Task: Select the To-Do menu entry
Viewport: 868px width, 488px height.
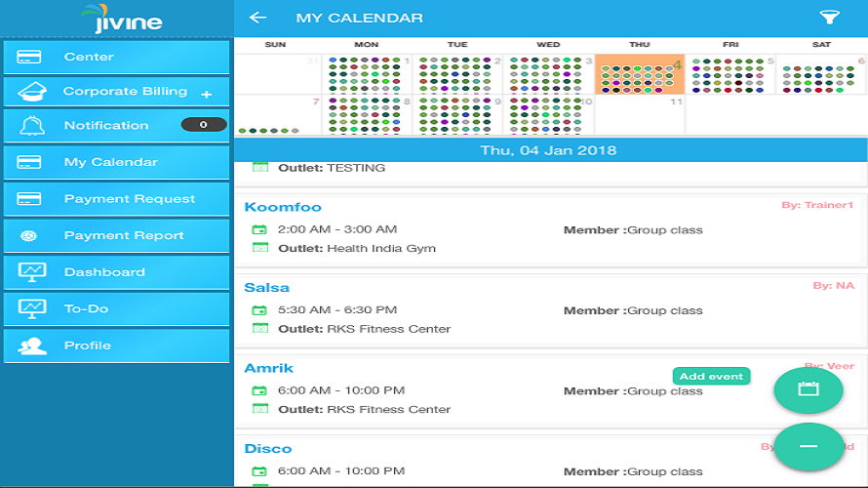Action: coord(116,308)
